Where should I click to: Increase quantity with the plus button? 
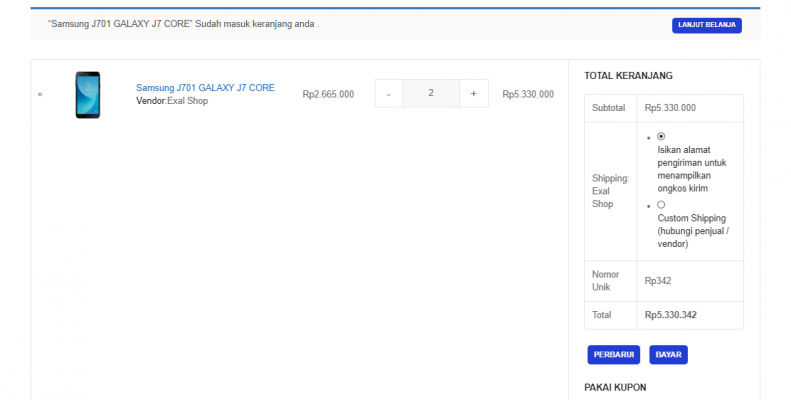coord(474,93)
